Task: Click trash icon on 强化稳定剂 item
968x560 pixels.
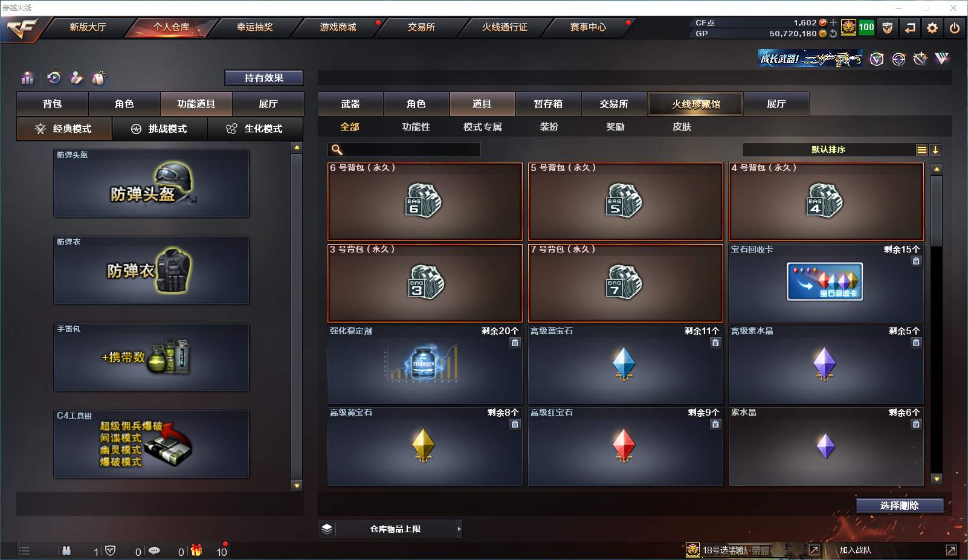Action: click(x=515, y=343)
